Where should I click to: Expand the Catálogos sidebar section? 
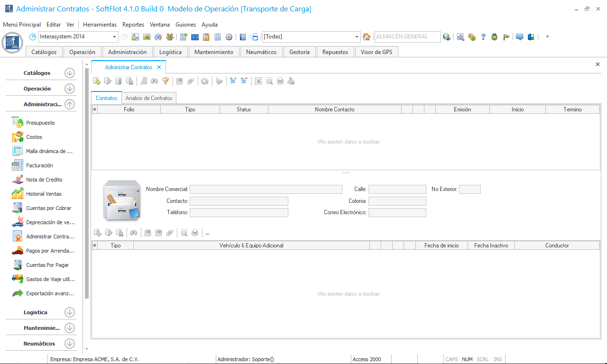click(x=70, y=73)
